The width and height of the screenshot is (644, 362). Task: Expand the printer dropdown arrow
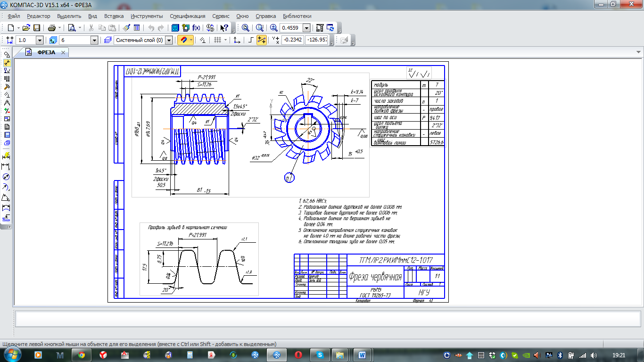(x=59, y=28)
